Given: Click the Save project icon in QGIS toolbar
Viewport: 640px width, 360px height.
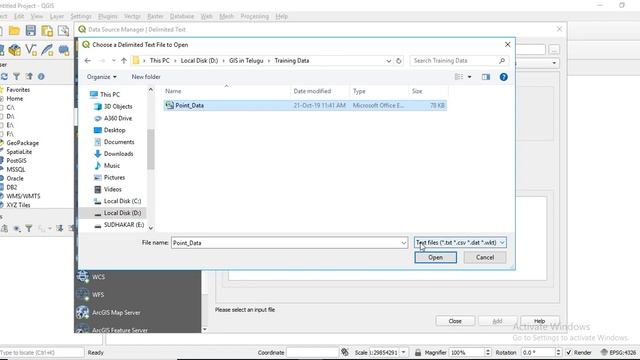Looking at the screenshot, I should coord(31,31).
